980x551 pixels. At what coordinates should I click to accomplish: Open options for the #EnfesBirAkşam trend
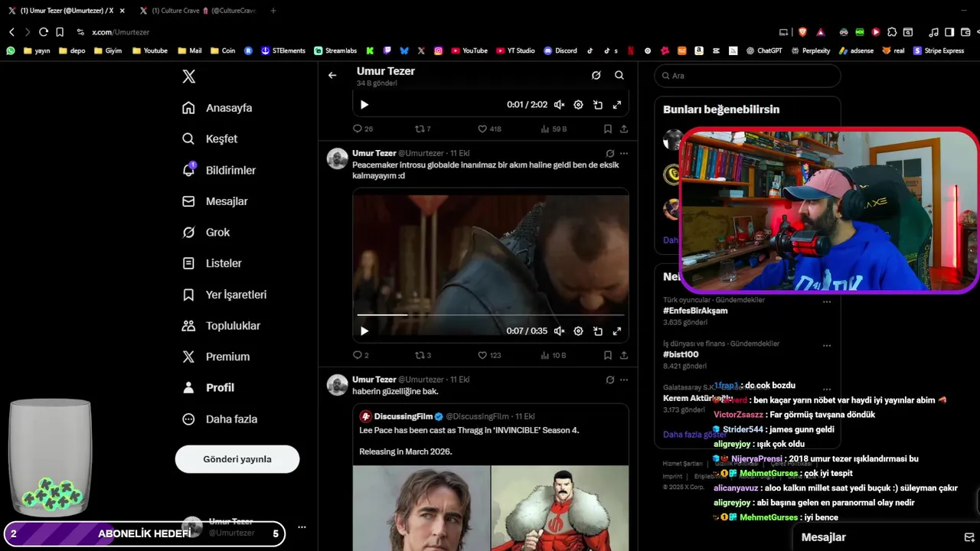click(827, 302)
